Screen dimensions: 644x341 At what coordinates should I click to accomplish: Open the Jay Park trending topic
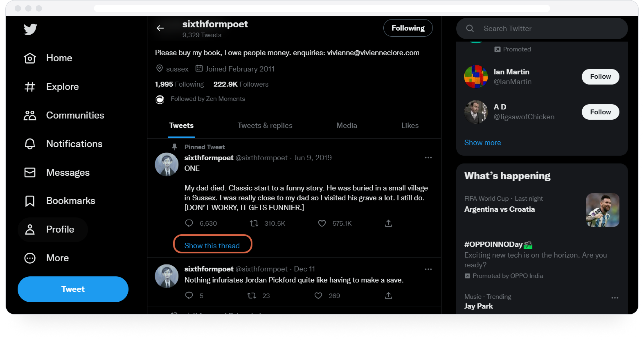tap(478, 306)
